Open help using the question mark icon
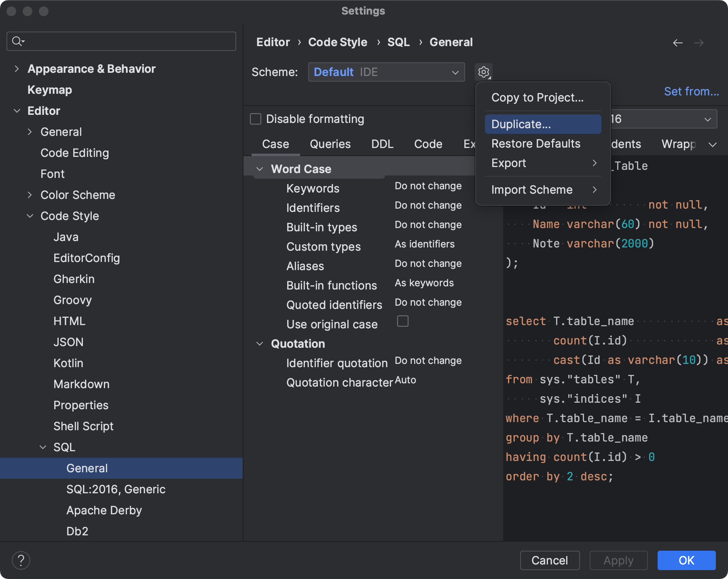Image resolution: width=728 pixels, height=579 pixels. (21, 560)
